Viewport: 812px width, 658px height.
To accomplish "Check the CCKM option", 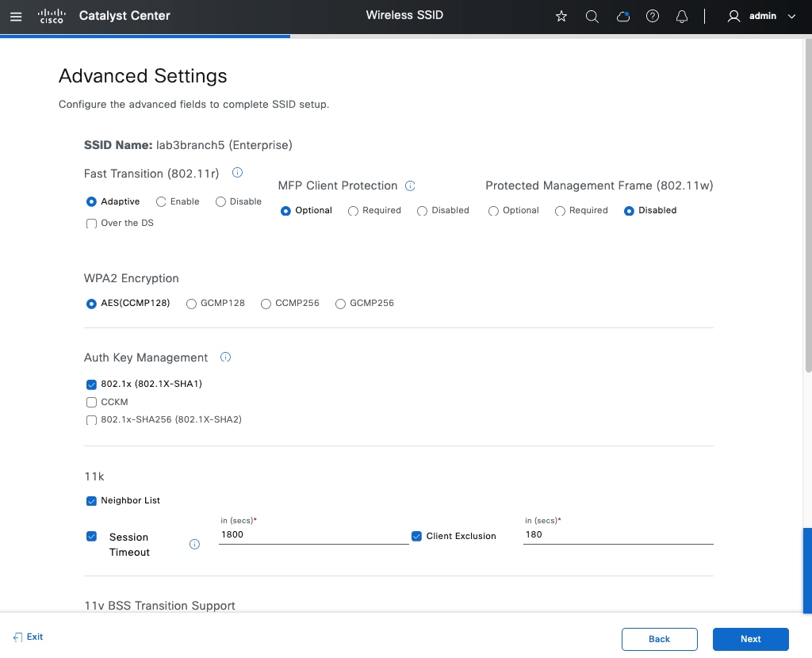I will pos(91,402).
